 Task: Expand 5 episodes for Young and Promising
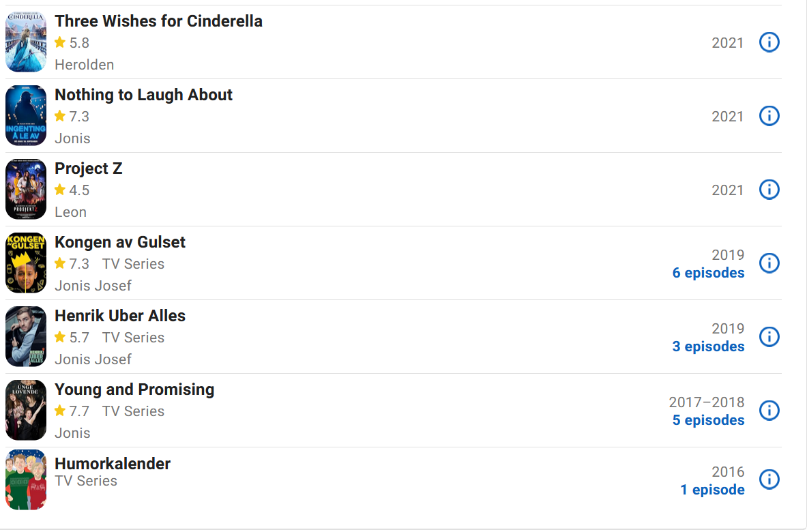point(708,420)
